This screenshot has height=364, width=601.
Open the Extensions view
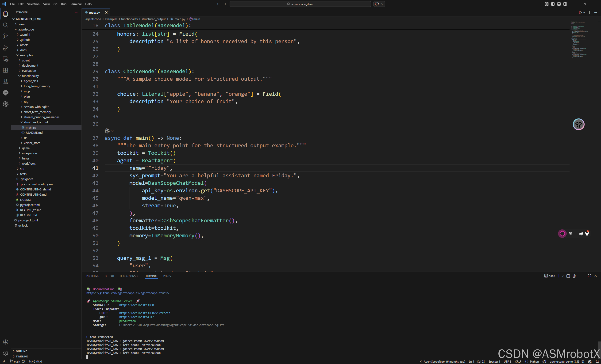click(x=5, y=70)
